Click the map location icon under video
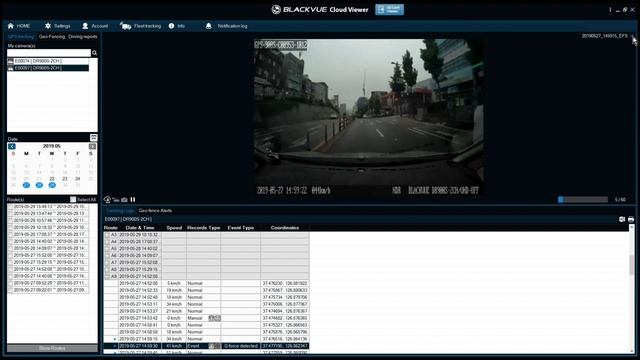The width and height of the screenshot is (640, 360). coord(107,200)
